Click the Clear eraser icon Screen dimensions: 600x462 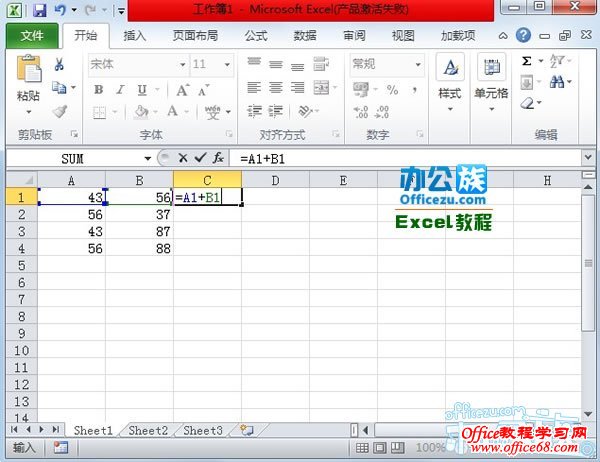point(527,103)
